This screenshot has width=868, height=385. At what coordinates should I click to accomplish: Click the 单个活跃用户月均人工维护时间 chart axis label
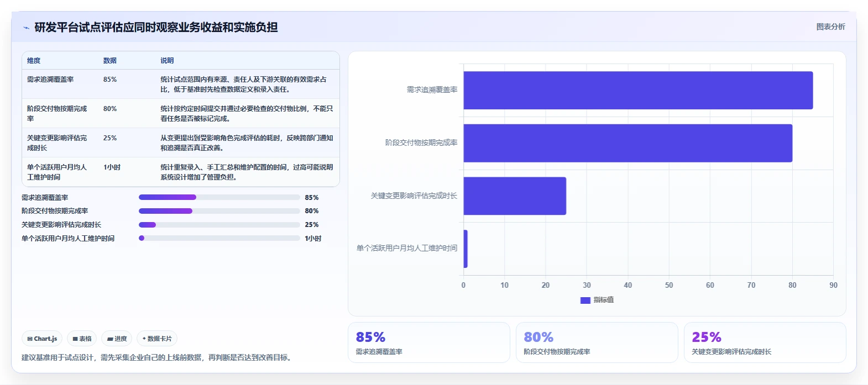point(407,249)
